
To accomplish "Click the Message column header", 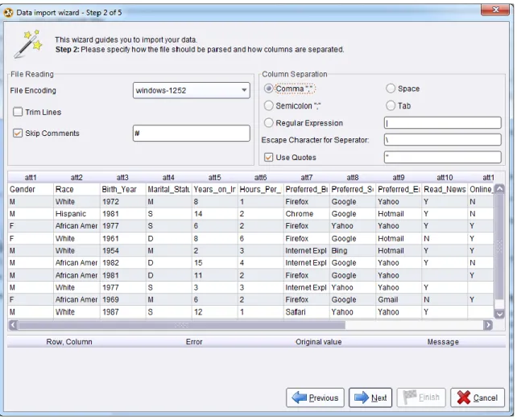I will coord(443,342).
